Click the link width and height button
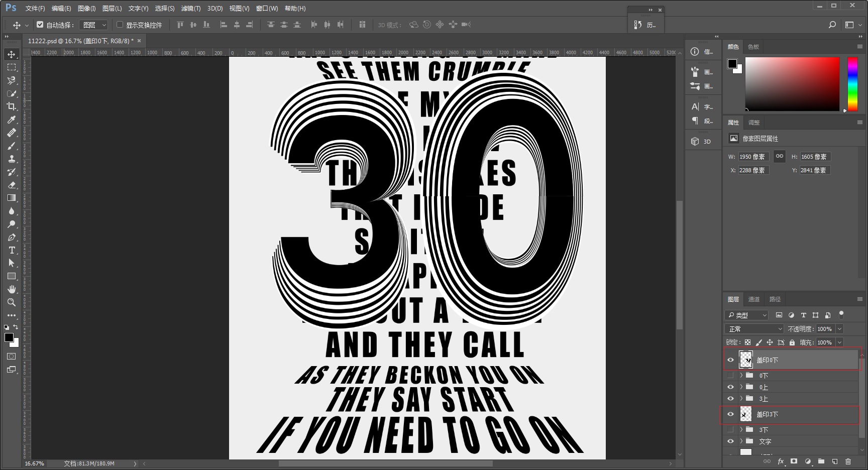 tap(779, 156)
